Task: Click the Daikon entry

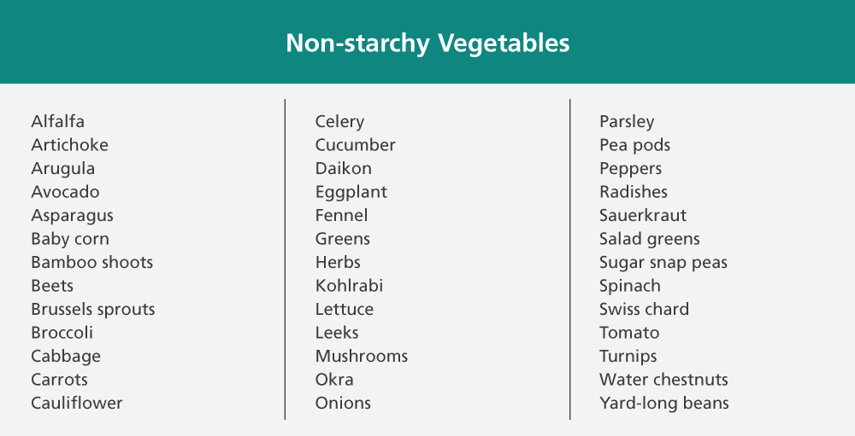Action: coord(344,168)
